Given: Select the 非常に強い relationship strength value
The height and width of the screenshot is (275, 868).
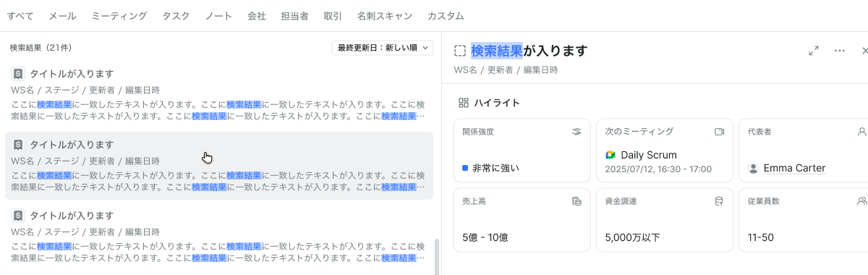Looking at the screenshot, I should [495, 168].
